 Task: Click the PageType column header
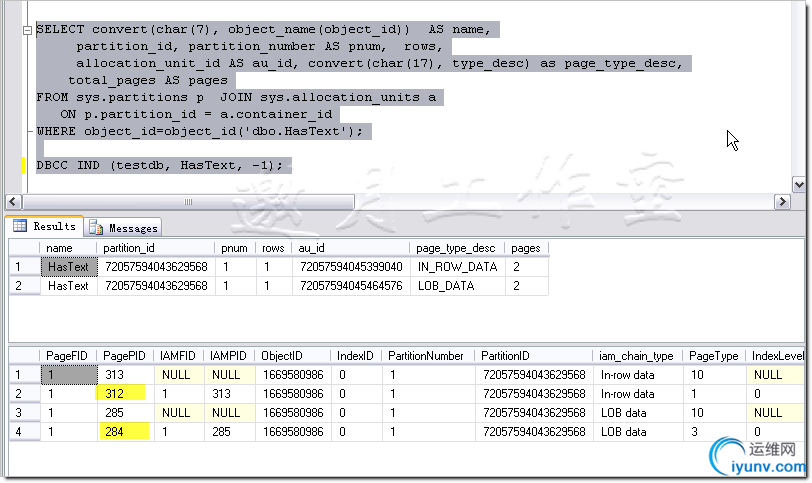point(714,356)
